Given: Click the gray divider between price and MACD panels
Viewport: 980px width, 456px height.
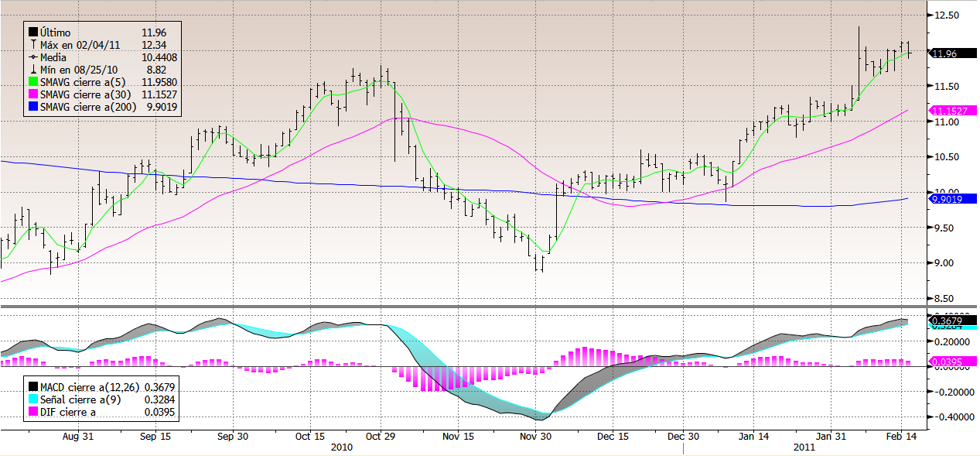Looking at the screenshot, I should (x=464, y=308).
